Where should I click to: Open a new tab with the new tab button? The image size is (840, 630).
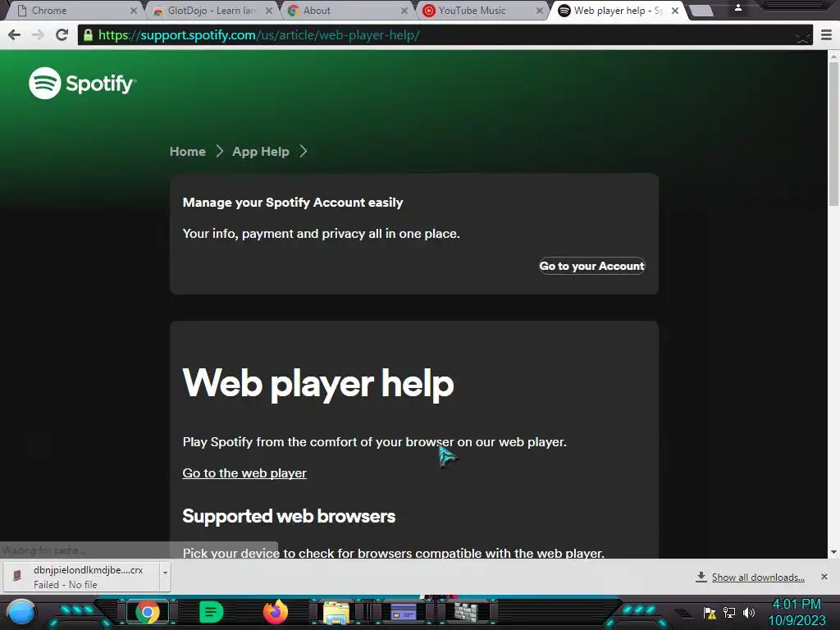[x=701, y=11]
